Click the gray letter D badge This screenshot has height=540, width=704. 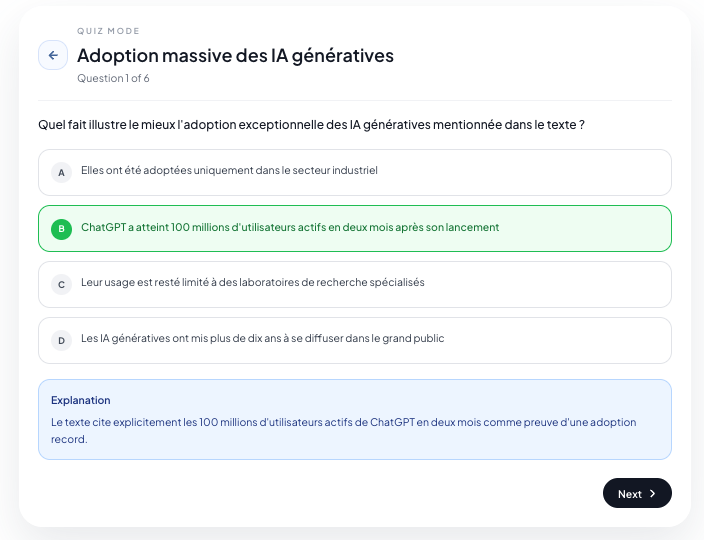(x=62, y=341)
